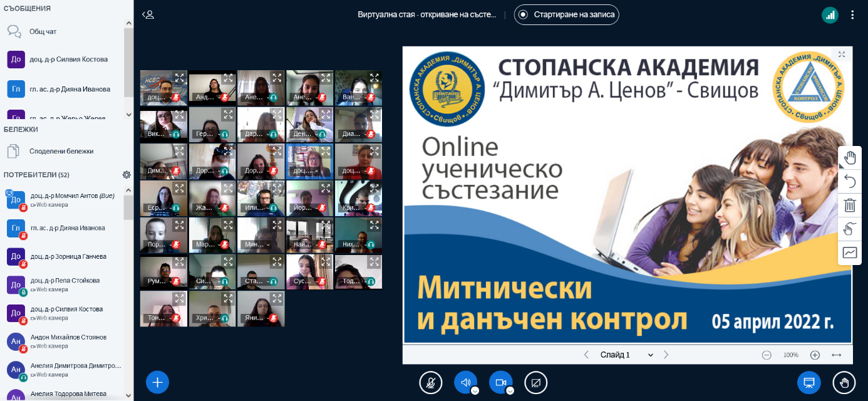The image size is (868, 401).
Task: Fullscreen the Кри... webcam
Action: tap(375, 188)
